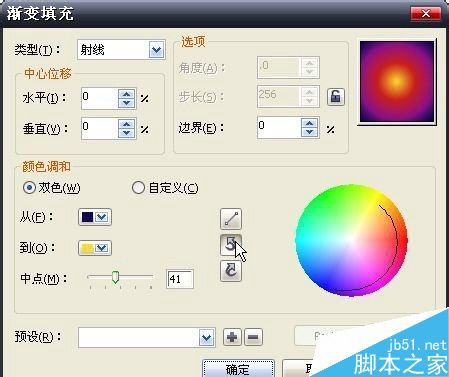449x377 pixels.
Task: Decrease the 垂直 offset value
Action: tap(126, 133)
